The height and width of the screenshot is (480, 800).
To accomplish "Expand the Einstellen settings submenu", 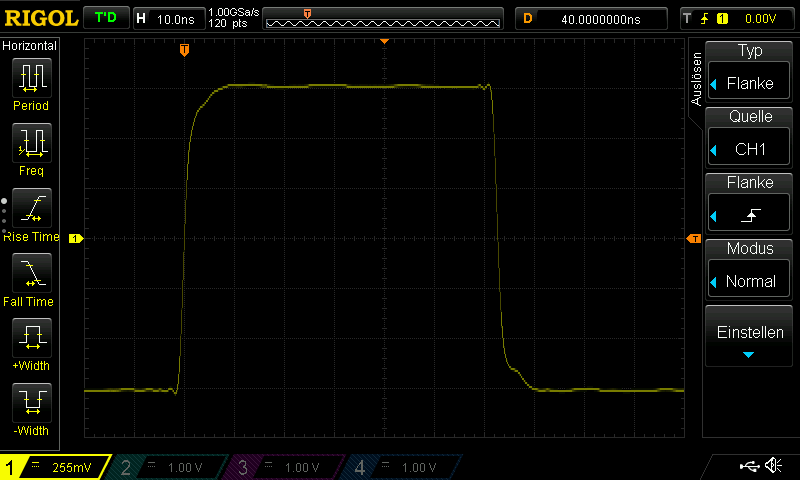I will click(x=749, y=336).
